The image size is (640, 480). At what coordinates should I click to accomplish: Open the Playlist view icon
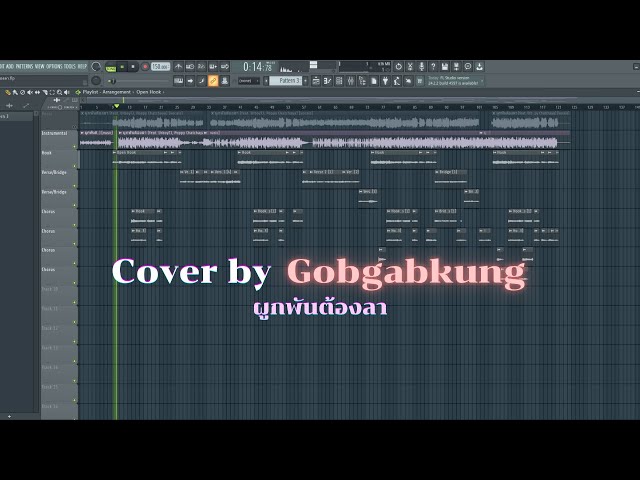pos(316,81)
